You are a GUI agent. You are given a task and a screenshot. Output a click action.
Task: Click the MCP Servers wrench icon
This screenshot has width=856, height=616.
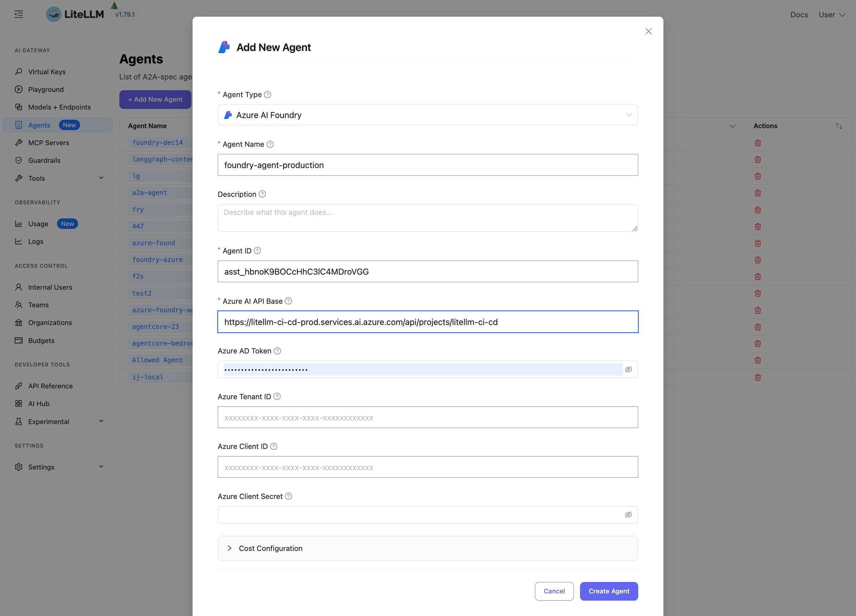click(x=19, y=143)
